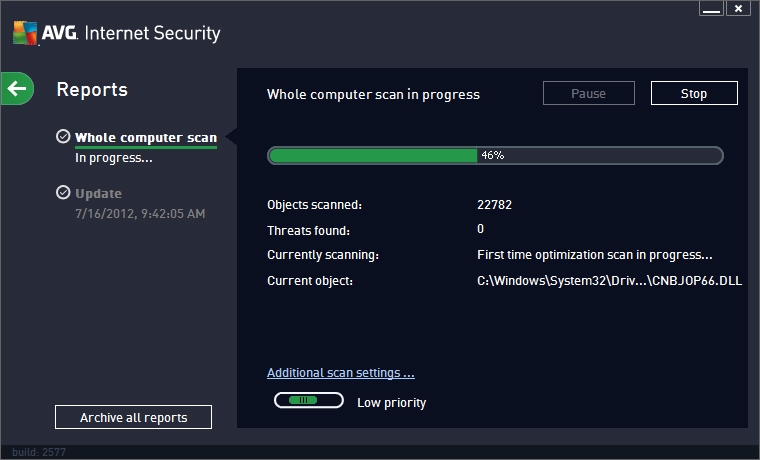This screenshot has width=760, height=460.
Task: Click the current object path CNBJOP66.DLL
Action: (x=609, y=281)
